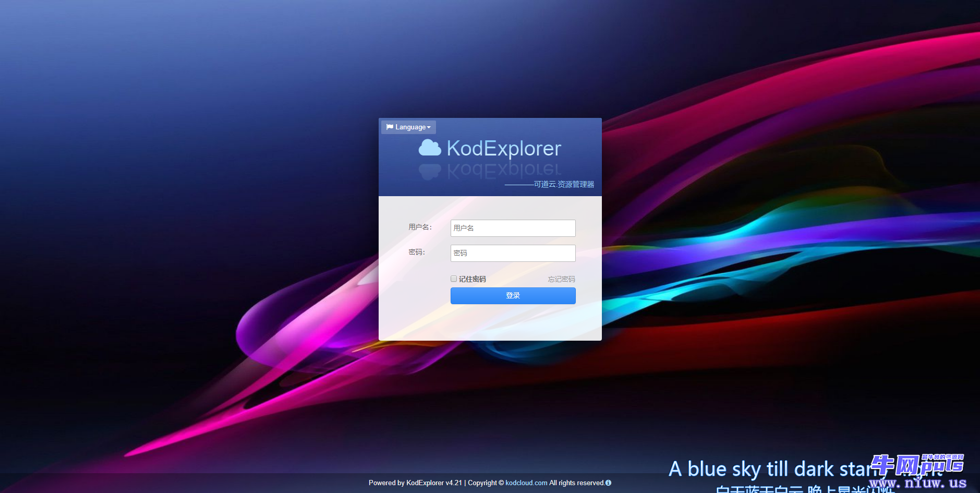980x493 pixels.
Task: Click the info icon after 'All rights reserved'
Action: (608, 483)
